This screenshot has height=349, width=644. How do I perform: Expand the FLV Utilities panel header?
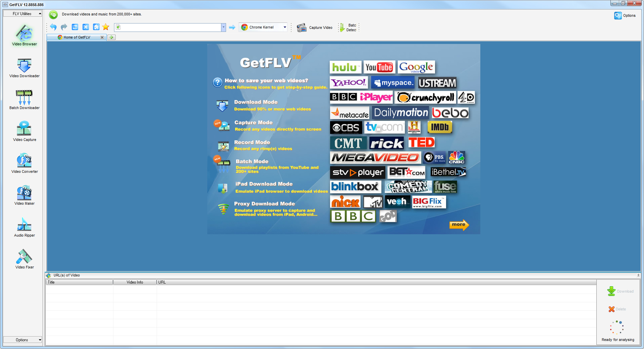22,14
